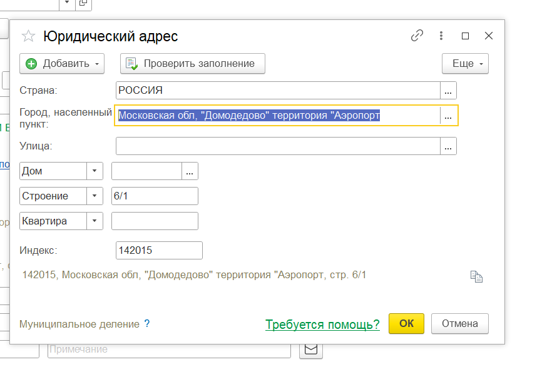The width and height of the screenshot is (552, 392).
Task: Open help question mark for Муниципальное деление
Action: click(147, 323)
